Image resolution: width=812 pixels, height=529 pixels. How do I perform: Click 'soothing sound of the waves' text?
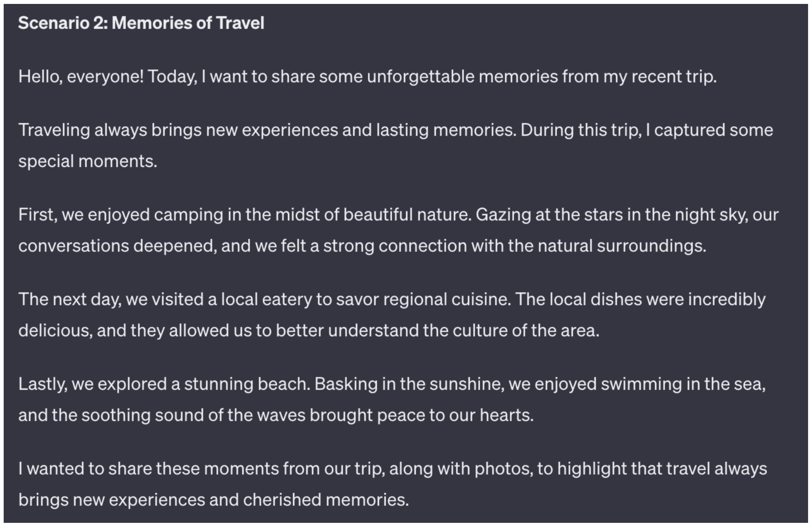tap(193, 415)
